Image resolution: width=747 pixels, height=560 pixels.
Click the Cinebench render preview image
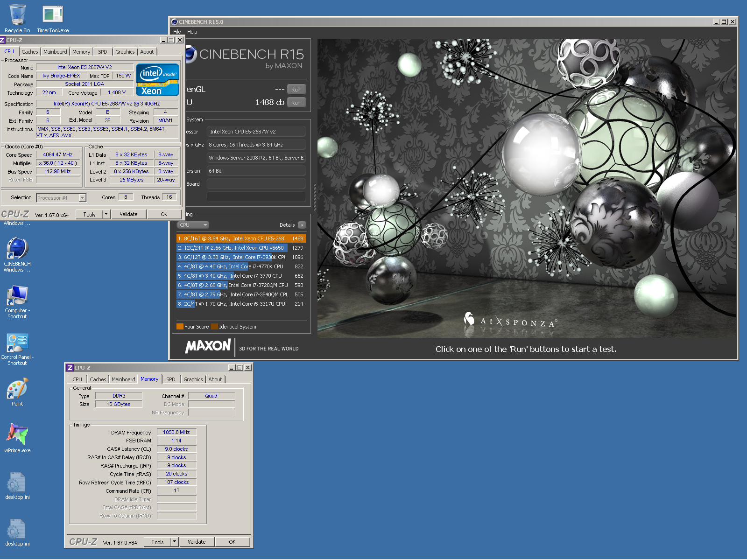[526, 188]
